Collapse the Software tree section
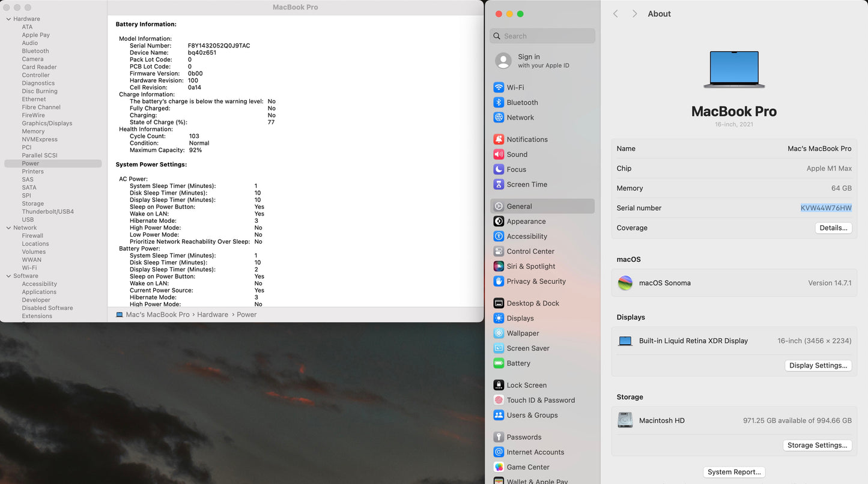 [8, 276]
